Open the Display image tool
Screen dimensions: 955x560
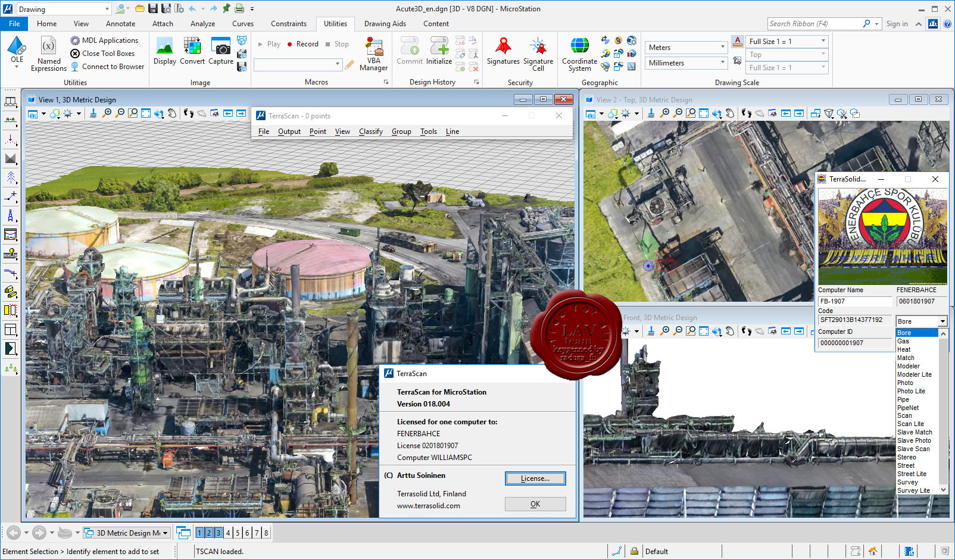coord(165,51)
